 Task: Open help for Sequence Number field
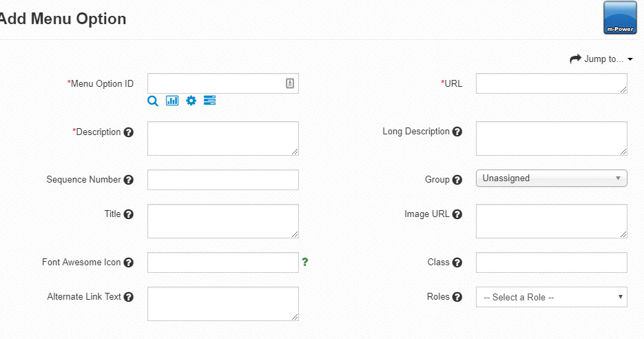tap(129, 180)
